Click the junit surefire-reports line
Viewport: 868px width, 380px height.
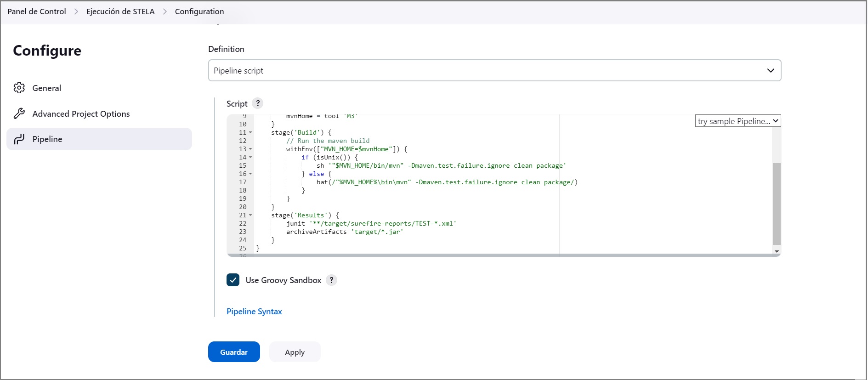tap(371, 223)
